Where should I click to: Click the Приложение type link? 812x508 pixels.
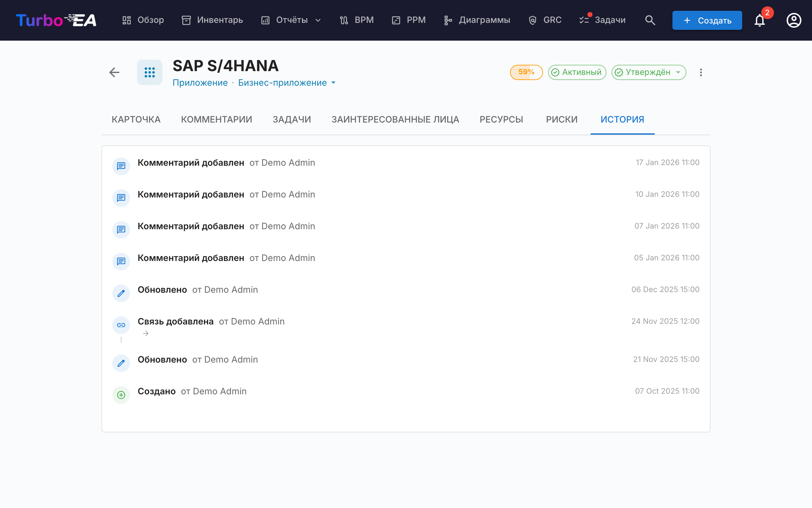pyautogui.click(x=200, y=83)
